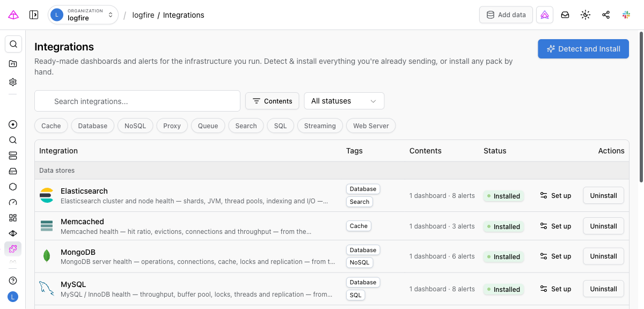Click the Logfire logo in the header
Image resolution: width=644 pixels, height=309 pixels.
(x=13, y=15)
